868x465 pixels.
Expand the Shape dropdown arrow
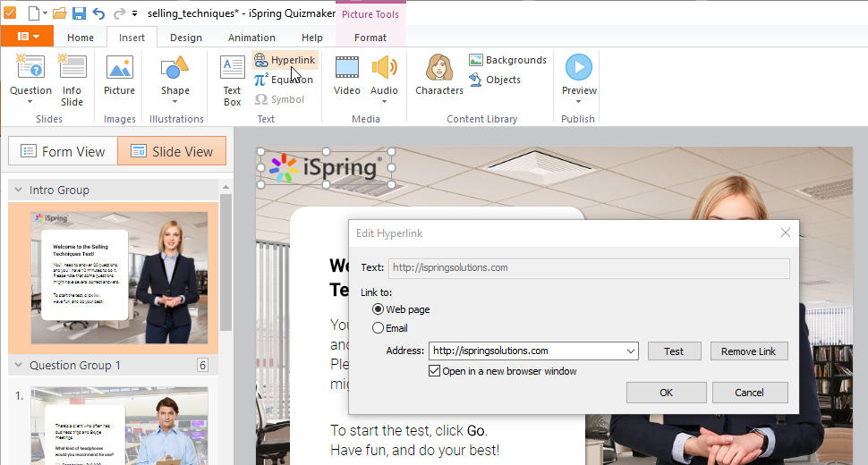click(174, 102)
